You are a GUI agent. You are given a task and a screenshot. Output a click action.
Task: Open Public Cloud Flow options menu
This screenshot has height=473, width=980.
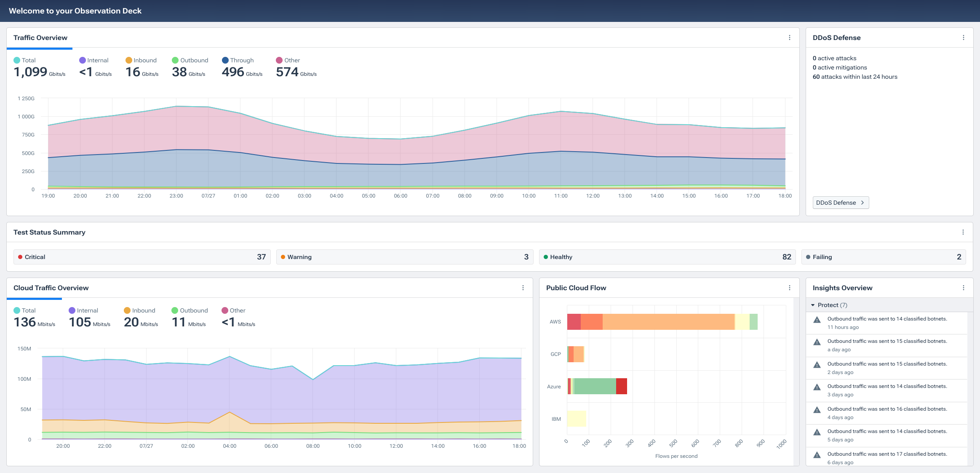[x=789, y=288]
